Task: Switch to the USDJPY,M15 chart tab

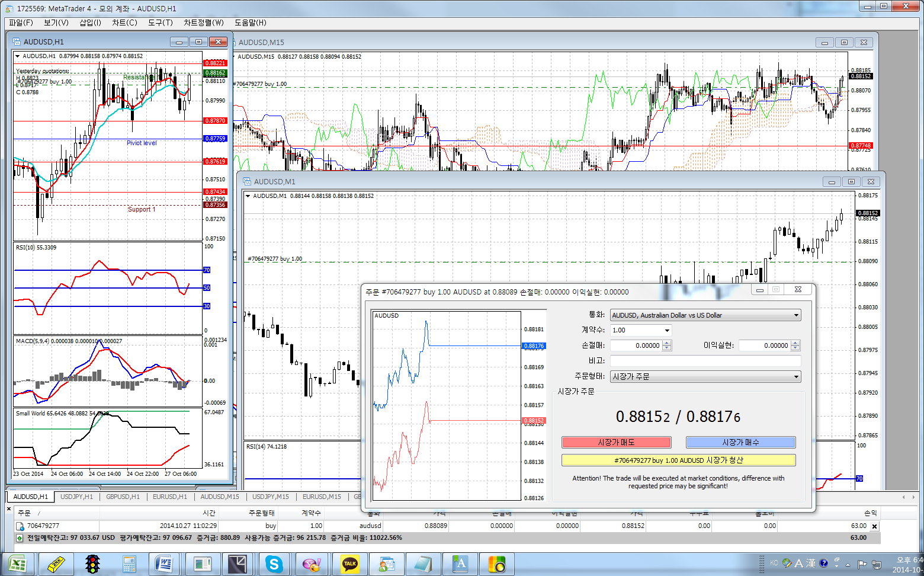Action: pyautogui.click(x=271, y=497)
